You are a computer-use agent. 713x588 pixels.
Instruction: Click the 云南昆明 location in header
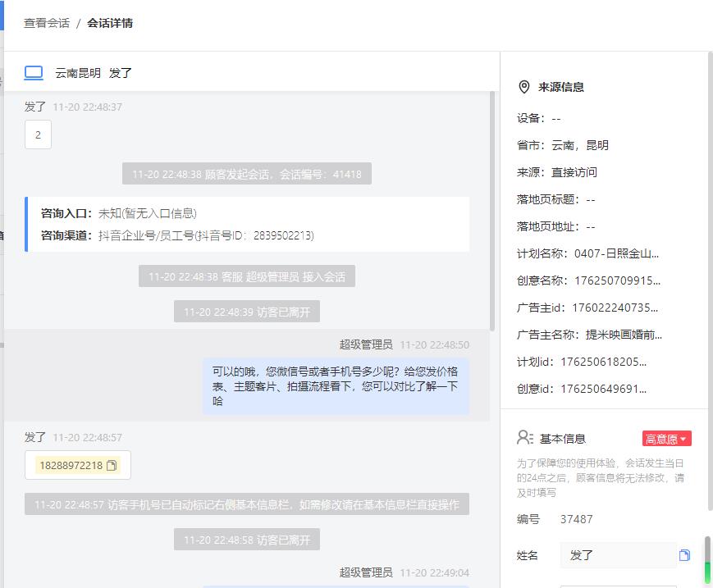78,73
